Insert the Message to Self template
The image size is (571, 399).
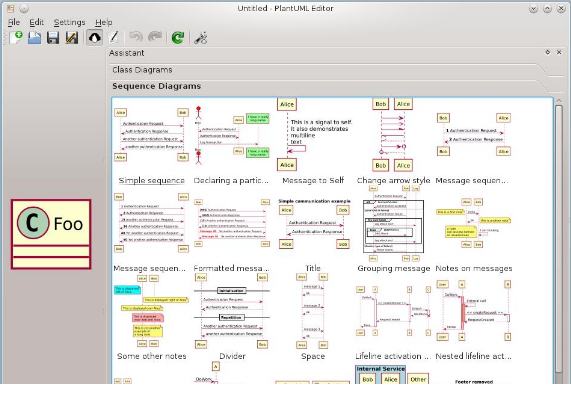point(313,142)
